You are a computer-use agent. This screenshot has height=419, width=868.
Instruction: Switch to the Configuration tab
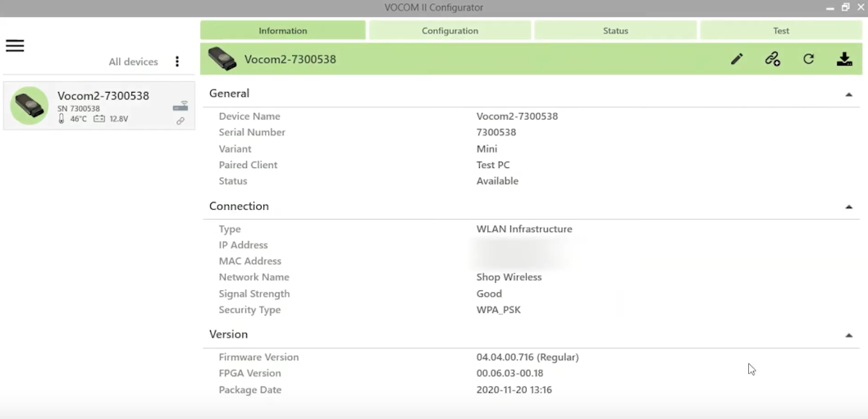point(450,30)
